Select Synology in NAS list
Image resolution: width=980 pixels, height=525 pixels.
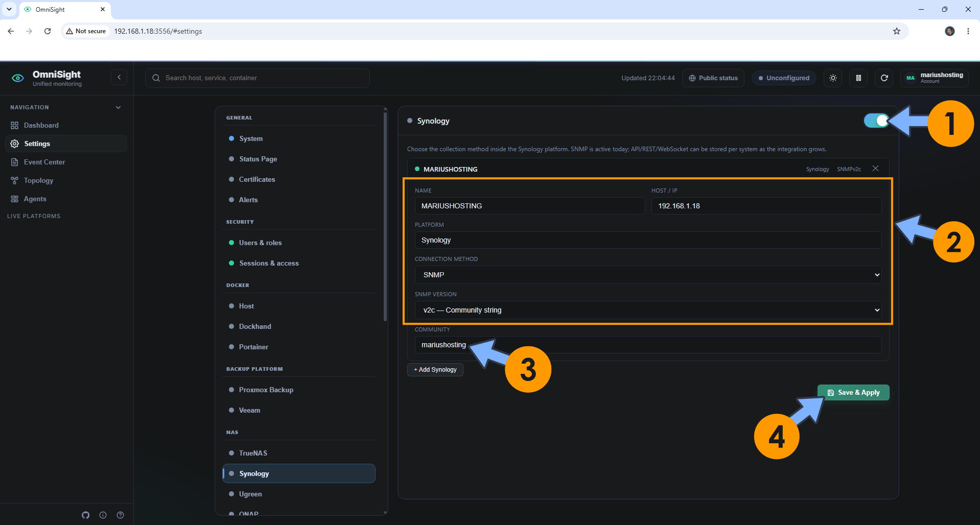pos(299,473)
